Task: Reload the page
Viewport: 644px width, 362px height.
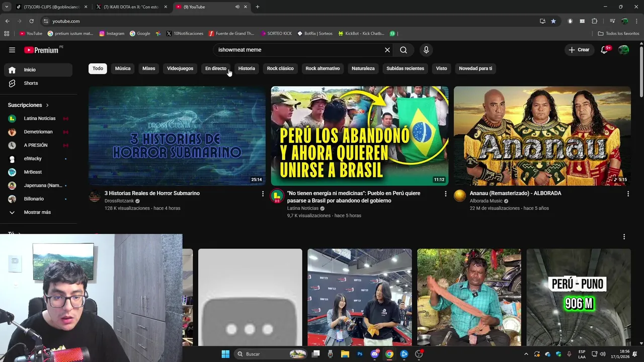Action: point(31,21)
